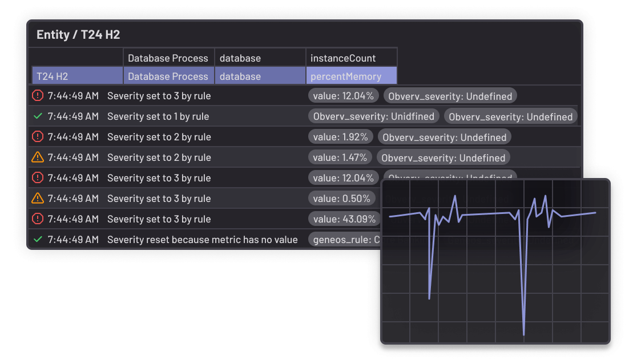Viewport: 637px width, 364px height.
Task: Click the "7:44:49 AM" timestamp on the first row
Action: tap(74, 95)
